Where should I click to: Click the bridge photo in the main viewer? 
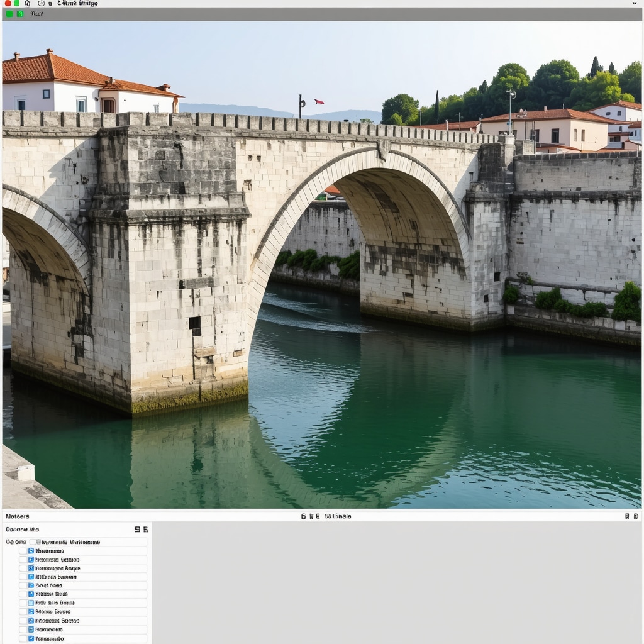321,265
